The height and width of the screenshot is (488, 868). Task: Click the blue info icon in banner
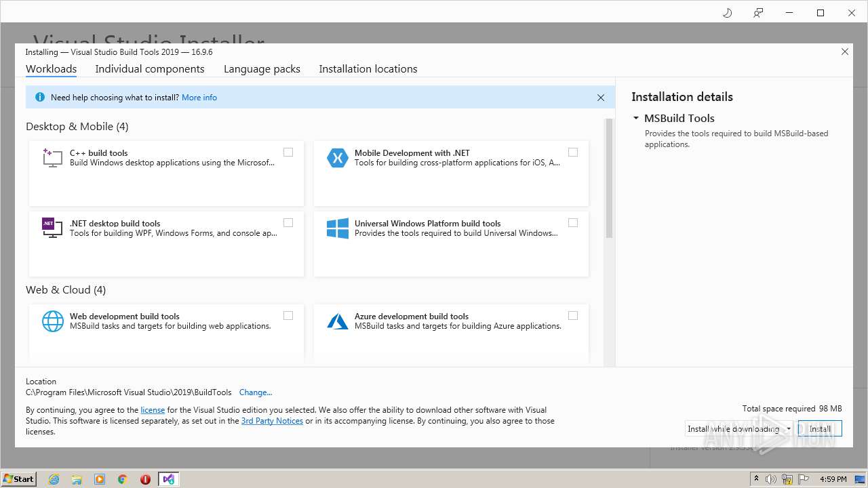pyautogui.click(x=39, y=98)
